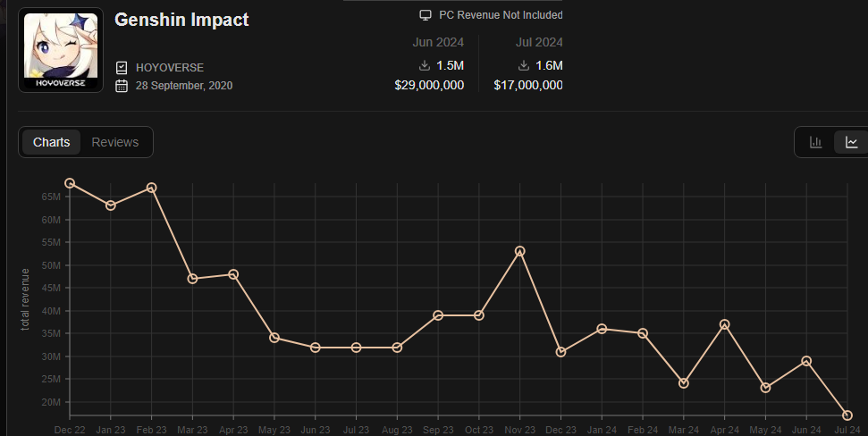Screen dimensions: 868x436
Task: Select the Apr 23 data point
Action: point(233,274)
